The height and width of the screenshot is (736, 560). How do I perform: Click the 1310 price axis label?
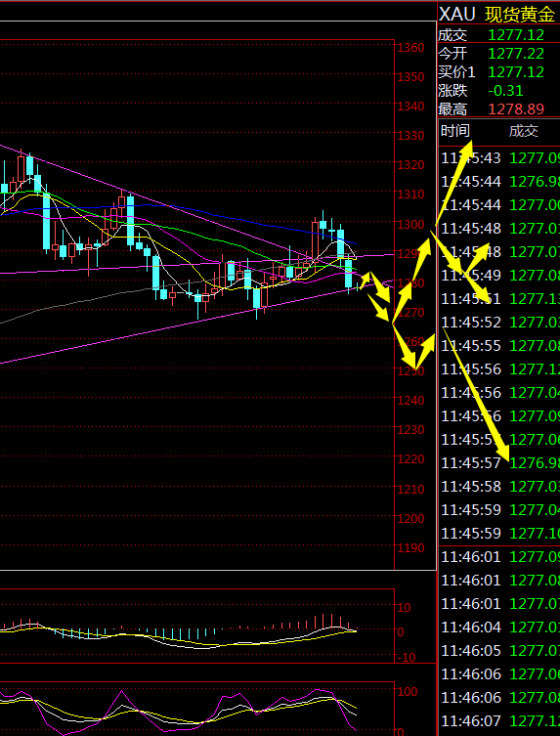point(410,195)
